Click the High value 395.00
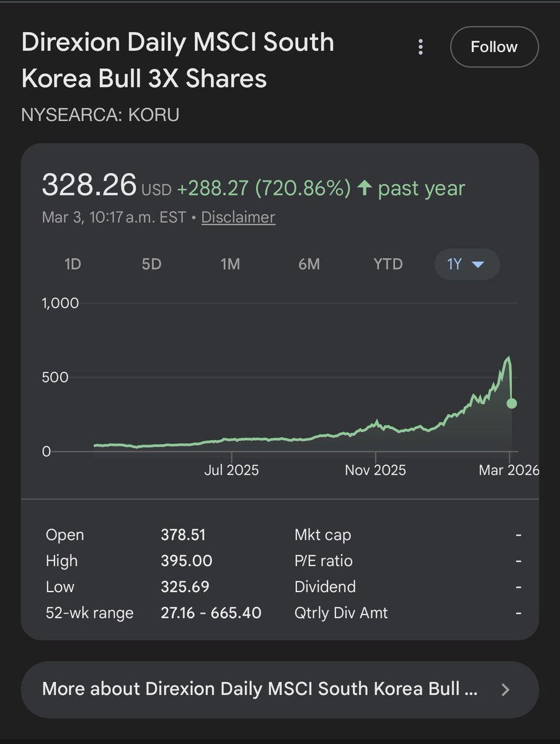This screenshot has height=744, width=560. tap(187, 561)
